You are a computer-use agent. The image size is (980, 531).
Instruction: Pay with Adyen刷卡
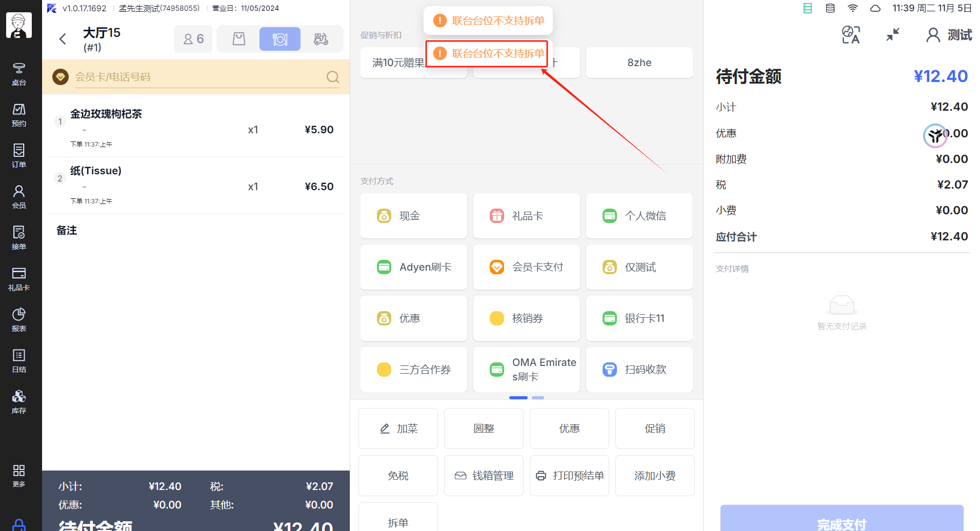pyautogui.click(x=414, y=267)
